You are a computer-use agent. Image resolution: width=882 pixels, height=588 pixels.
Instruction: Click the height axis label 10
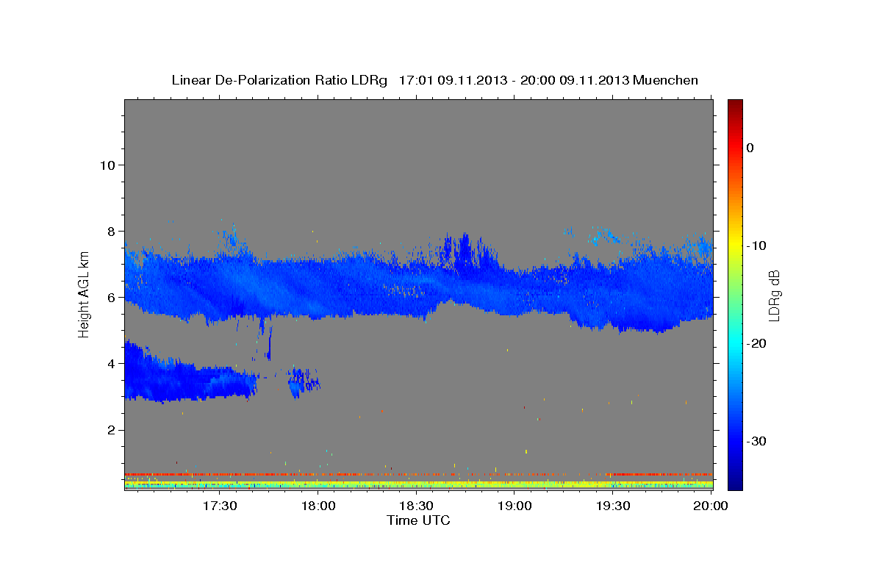(107, 165)
